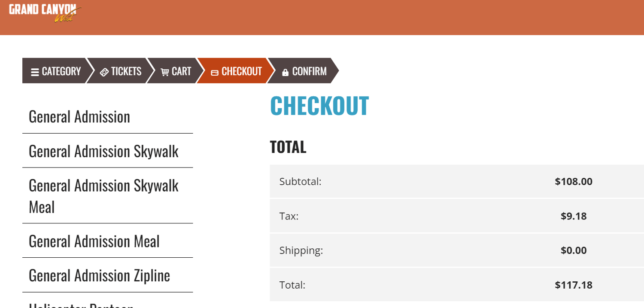644x308 pixels.
Task: Open General Admission Skywalk Meal category
Action: point(103,196)
